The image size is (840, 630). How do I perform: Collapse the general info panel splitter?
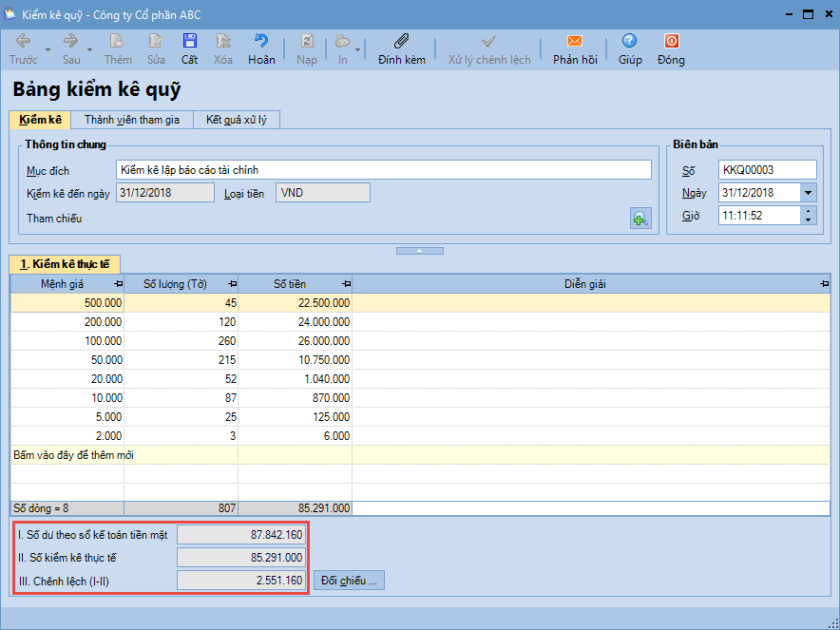(x=420, y=250)
